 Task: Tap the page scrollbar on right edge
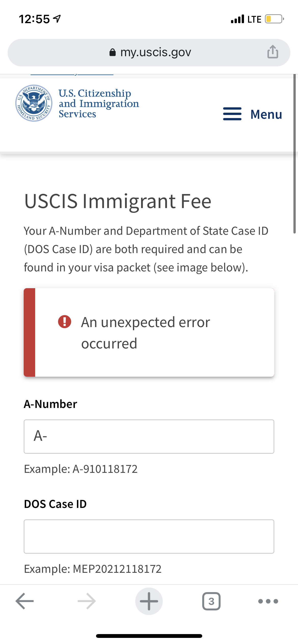[x=294, y=154]
